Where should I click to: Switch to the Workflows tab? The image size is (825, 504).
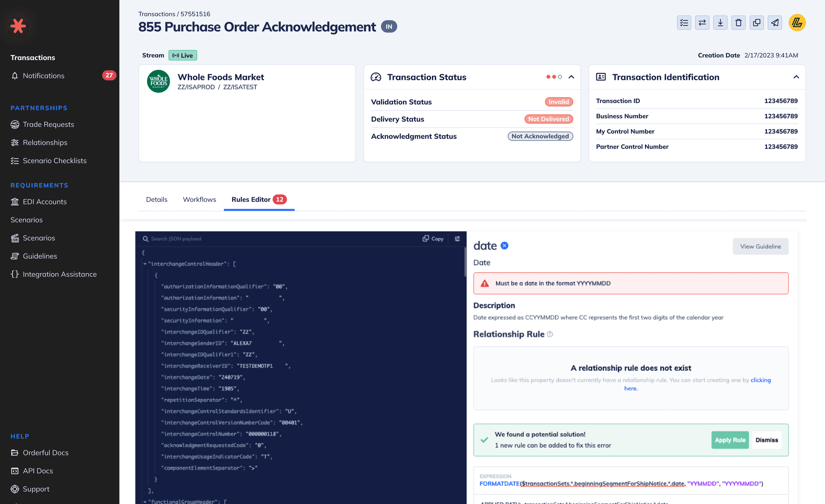click(x=199, y=199)
